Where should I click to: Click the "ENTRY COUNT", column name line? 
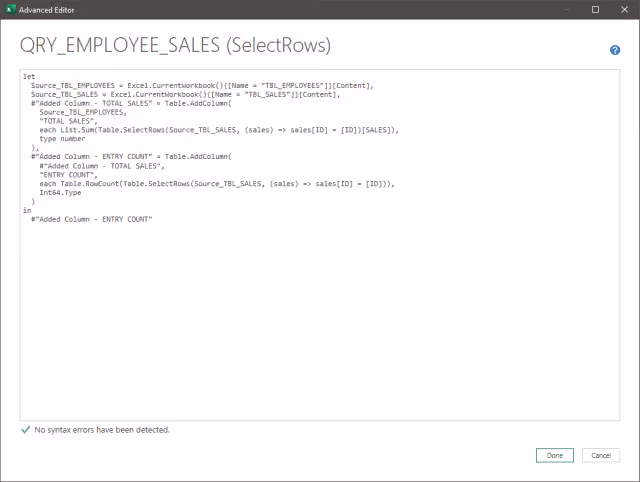69,175
